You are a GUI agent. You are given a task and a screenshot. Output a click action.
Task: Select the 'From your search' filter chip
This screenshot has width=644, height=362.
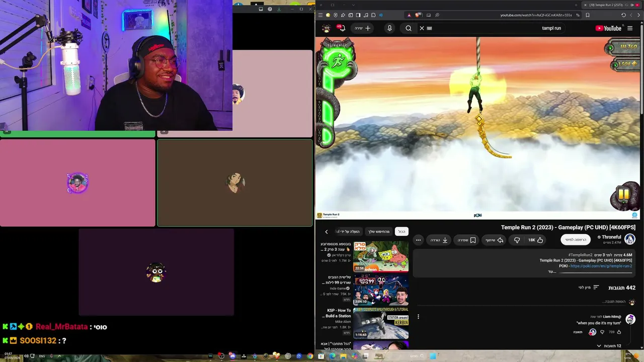[379, 232]
